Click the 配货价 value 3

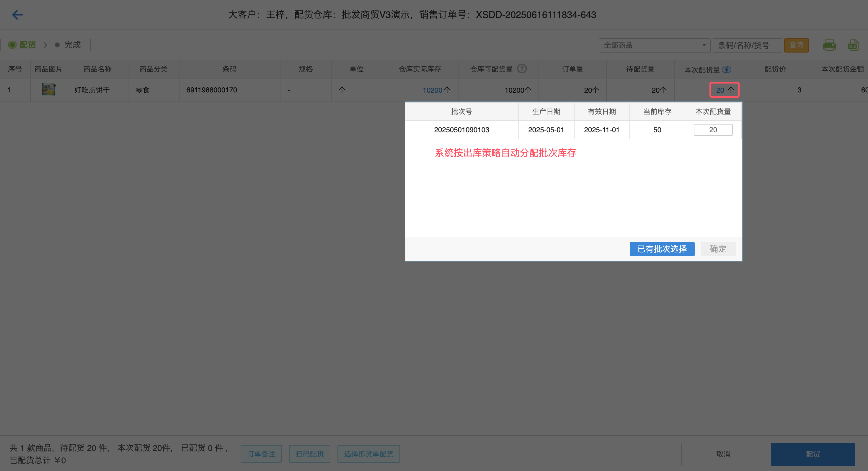799,90
